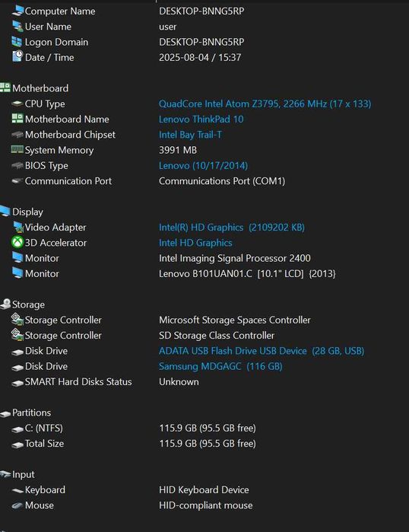Click the Intel Imaging Signal Processor 2400 value
The image size is (409, 532).
[x=235, y=258]
